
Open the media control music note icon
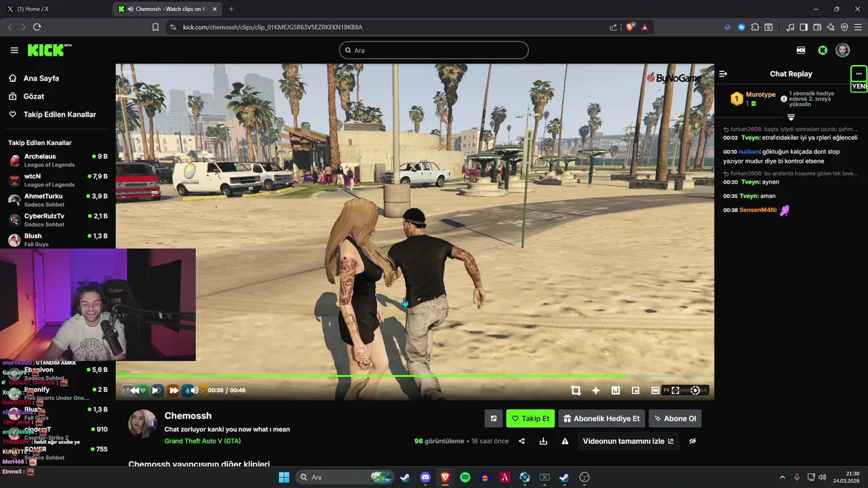point(790,27)
